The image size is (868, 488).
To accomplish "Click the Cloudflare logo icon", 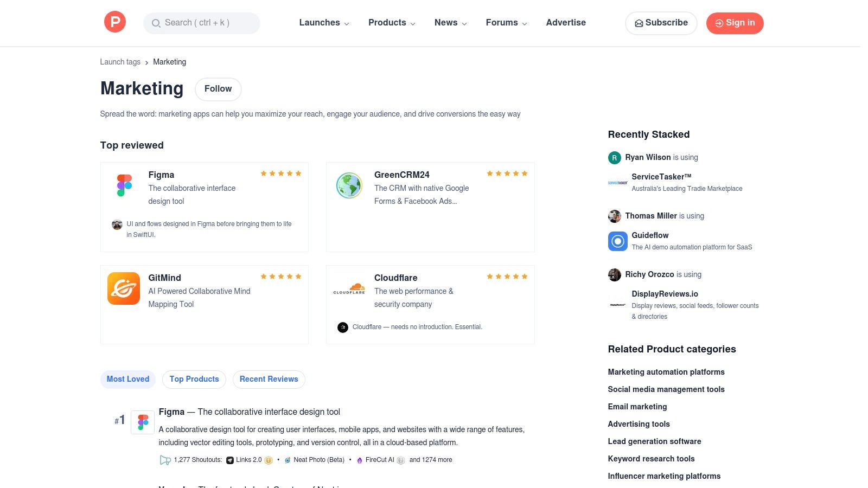I will (x=349, y=288).
